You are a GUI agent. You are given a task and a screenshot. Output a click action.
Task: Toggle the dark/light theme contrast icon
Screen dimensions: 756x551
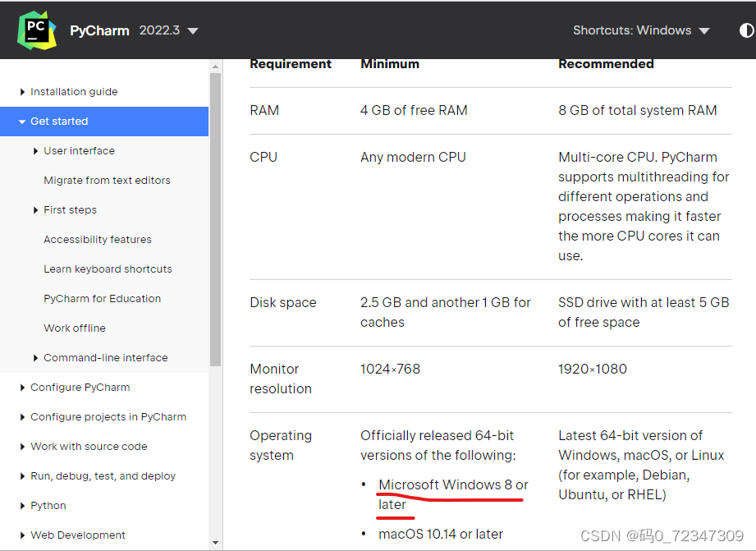click(746, 30)
